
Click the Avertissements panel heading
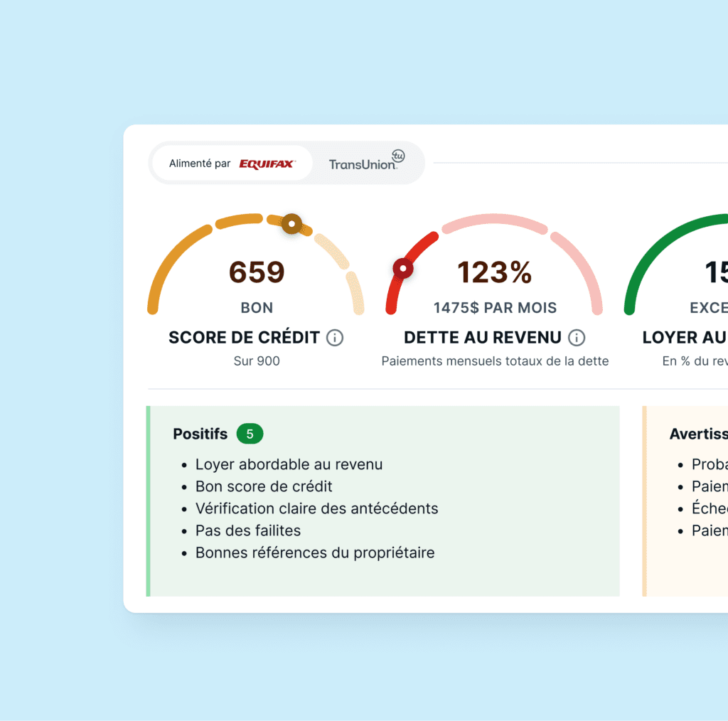[698, 434]
